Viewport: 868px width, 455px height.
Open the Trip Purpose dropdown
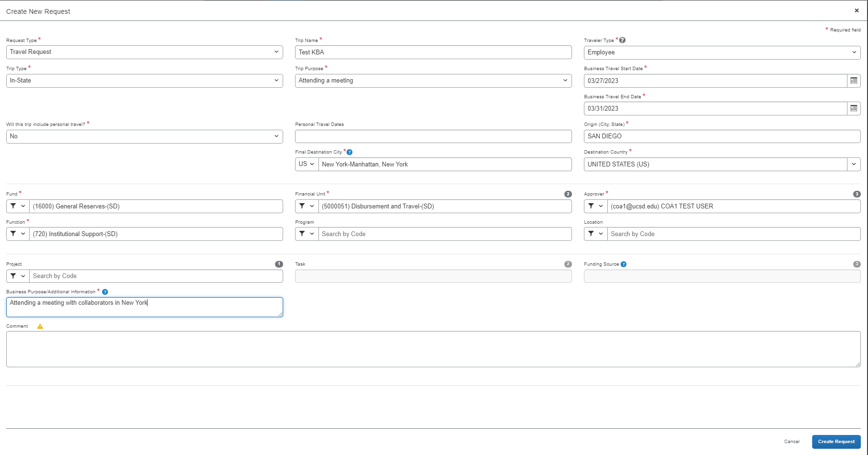click(x=565, y=81)
